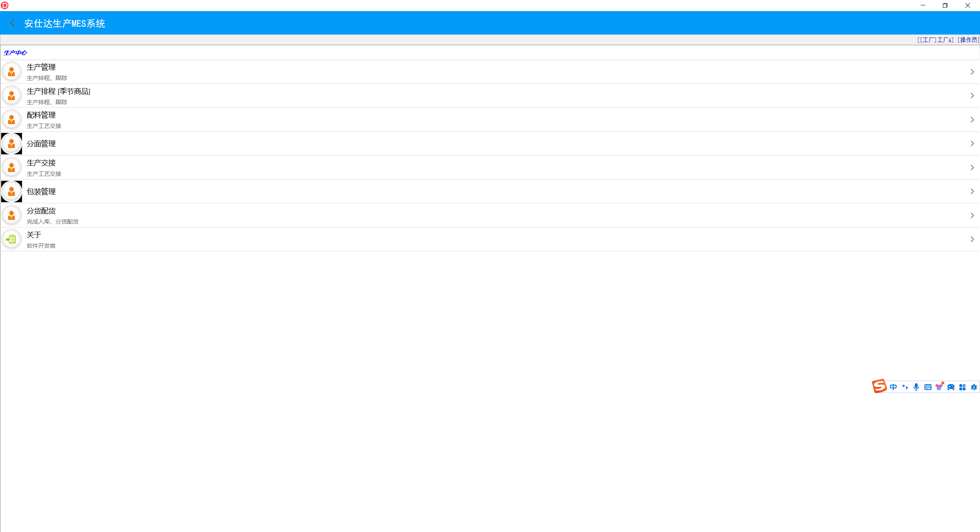
Task: Click the [[工厂]工厂A] factory link
Action: pos(935,40)
